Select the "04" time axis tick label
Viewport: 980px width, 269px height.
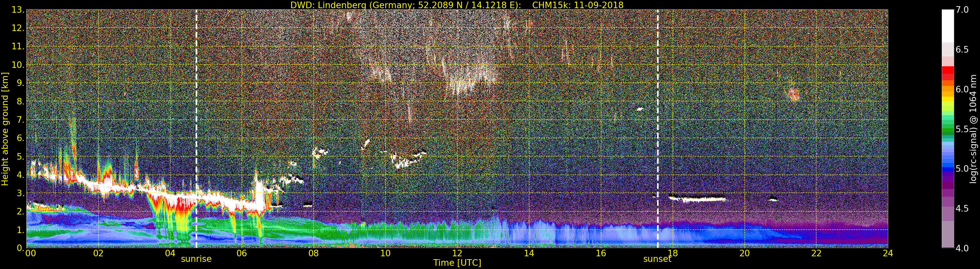pyautogui.click(x=170, y=253)
